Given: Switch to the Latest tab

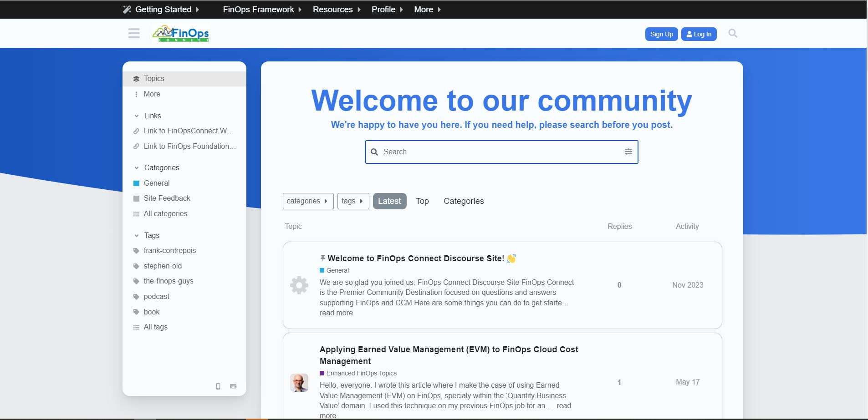Looking at the screenshot, I should click(389, 201).
